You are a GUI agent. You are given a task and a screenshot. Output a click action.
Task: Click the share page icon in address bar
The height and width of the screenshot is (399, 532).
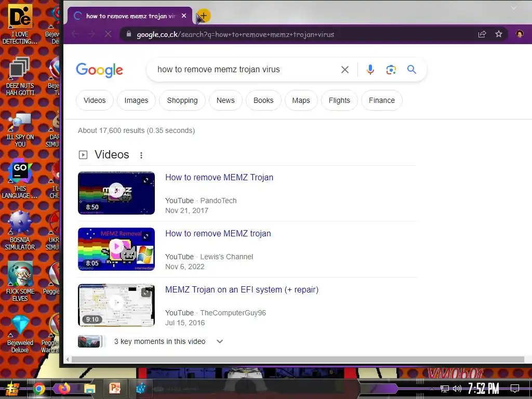482,34
